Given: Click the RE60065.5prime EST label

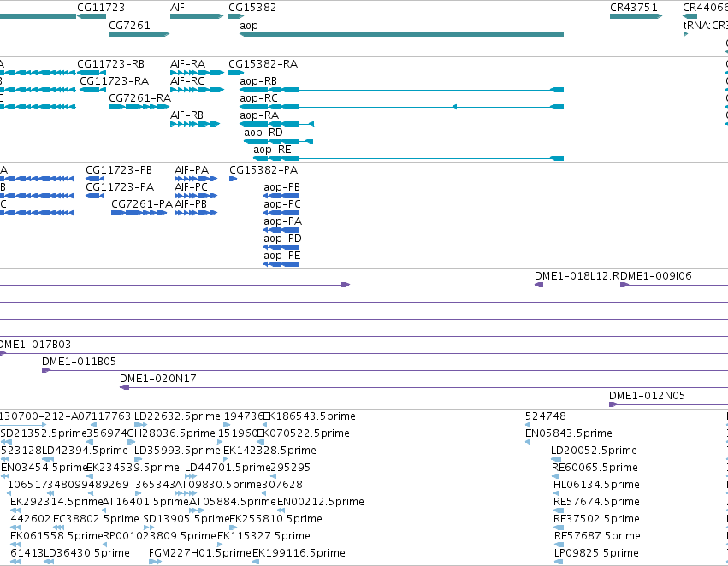Looking at the screenshot, I should click(595, 468).
